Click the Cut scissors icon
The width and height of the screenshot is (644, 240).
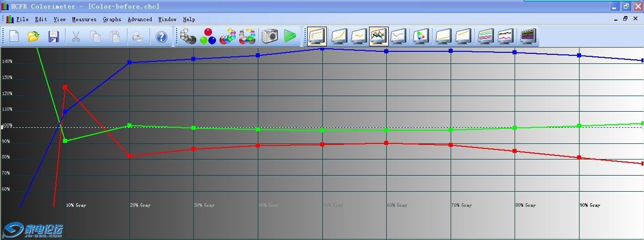[76, 36]
